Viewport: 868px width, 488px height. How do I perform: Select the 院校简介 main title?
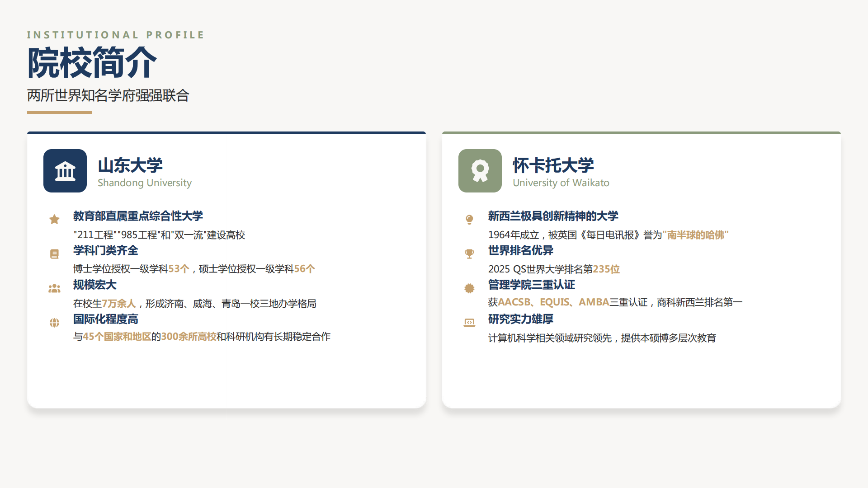pyautogui.click(x=92, y=63)
